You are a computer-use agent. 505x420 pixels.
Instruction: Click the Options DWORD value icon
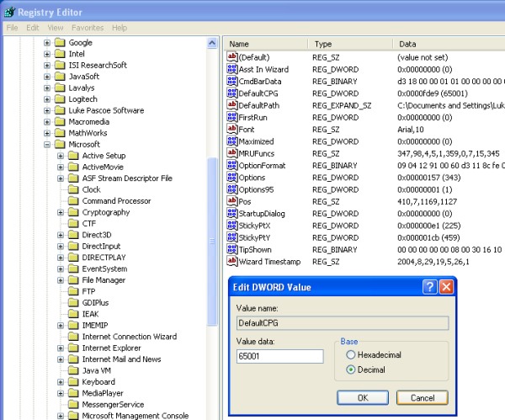[x=232, y=177]
